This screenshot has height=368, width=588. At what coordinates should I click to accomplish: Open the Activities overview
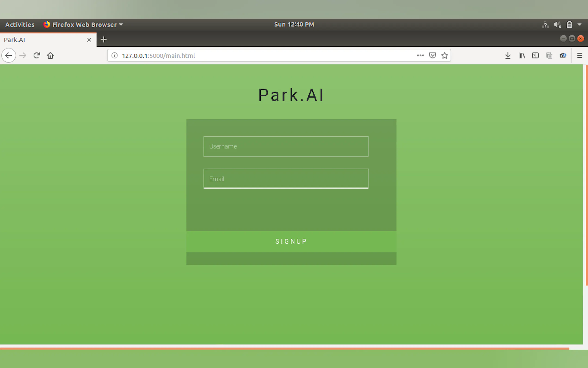[x=20, y=25]
